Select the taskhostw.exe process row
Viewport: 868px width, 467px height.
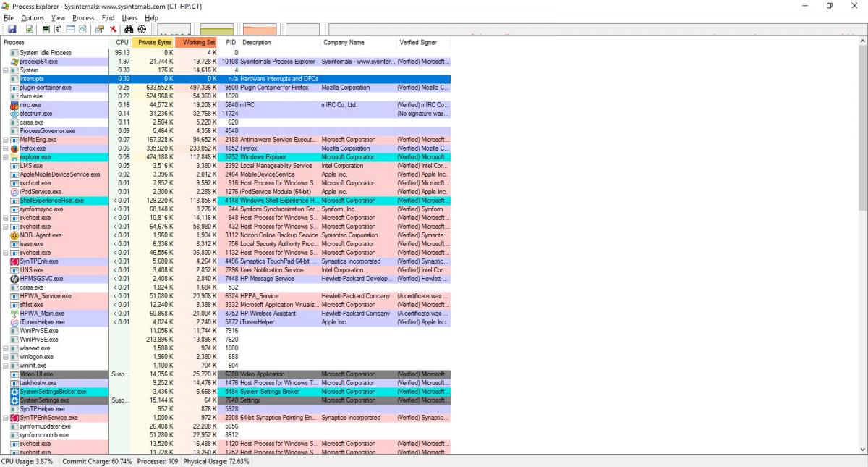[225, 383]
